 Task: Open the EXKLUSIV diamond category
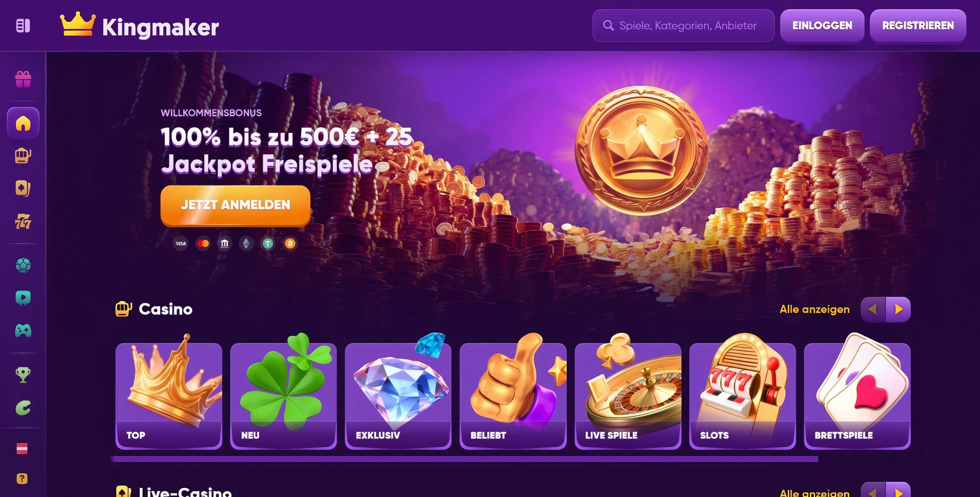pos(398,396)
